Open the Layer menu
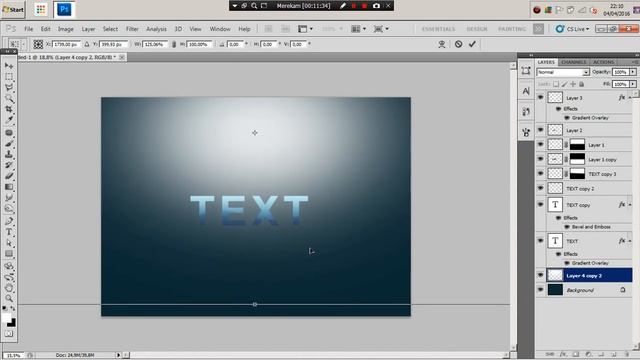This screenshot has height=360, width=640. [x=88, y=29]
